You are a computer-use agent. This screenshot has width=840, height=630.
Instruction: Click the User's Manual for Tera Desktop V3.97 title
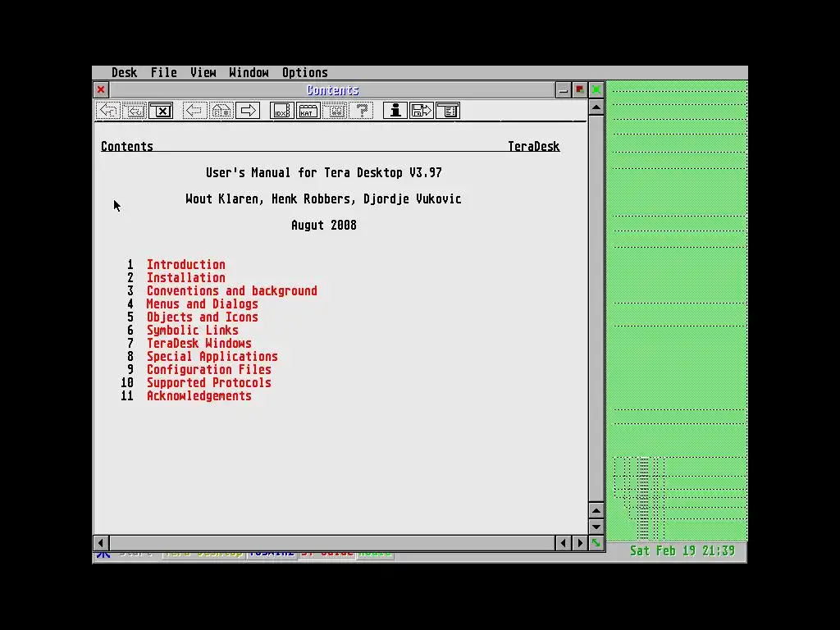click(323, 172)
